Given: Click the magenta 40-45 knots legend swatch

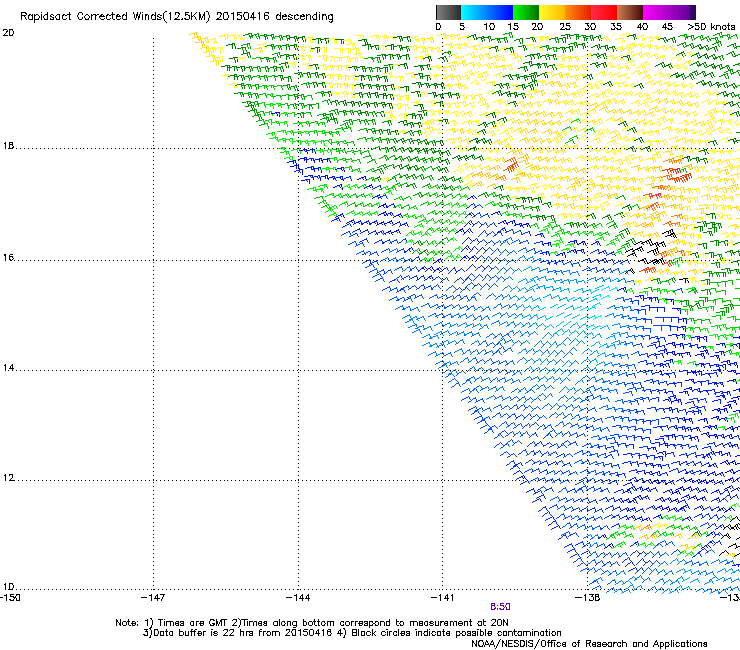Looking at the screenshot, I should pos(656,12).
